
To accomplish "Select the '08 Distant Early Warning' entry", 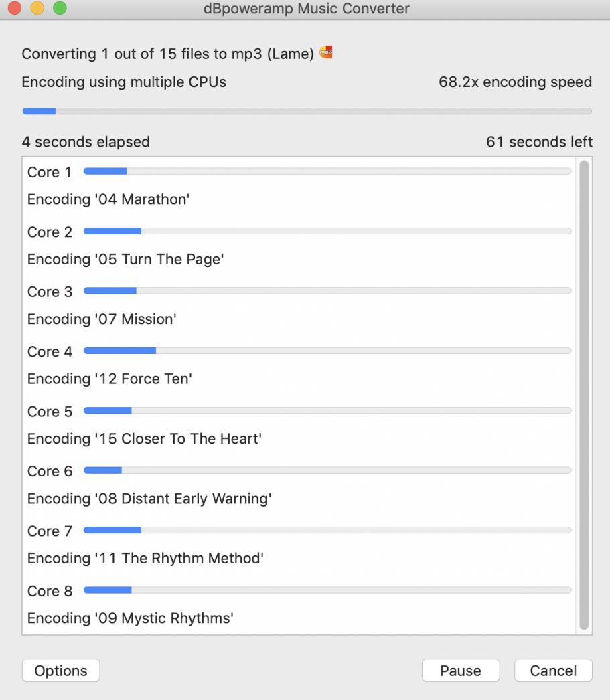I will (x=149, y=499).
